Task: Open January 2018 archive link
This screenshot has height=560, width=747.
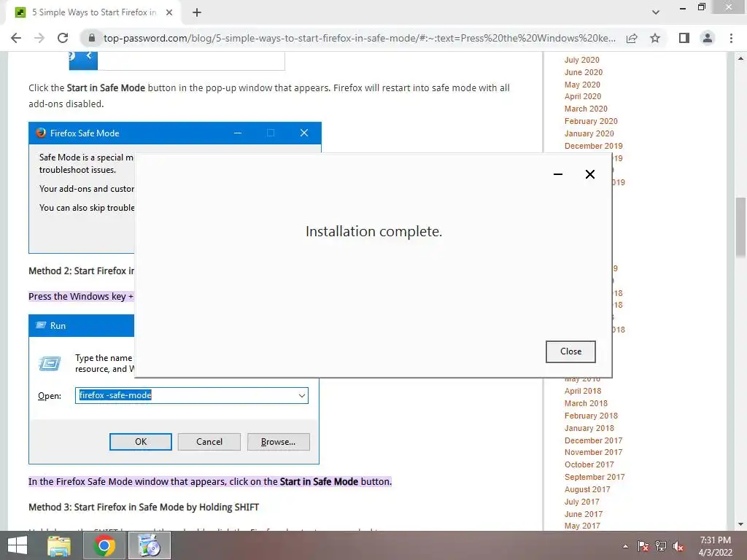Action: [x=589, y=428]
